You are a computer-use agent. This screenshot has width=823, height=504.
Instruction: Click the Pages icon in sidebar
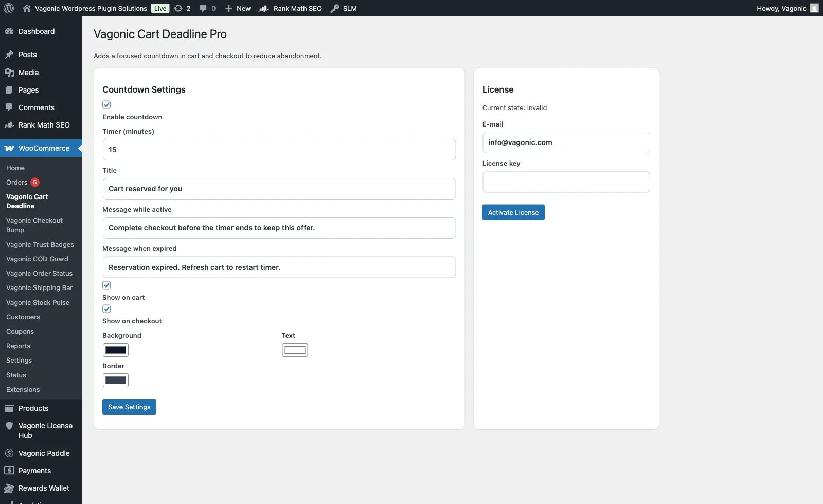click(x=9, y=90)
